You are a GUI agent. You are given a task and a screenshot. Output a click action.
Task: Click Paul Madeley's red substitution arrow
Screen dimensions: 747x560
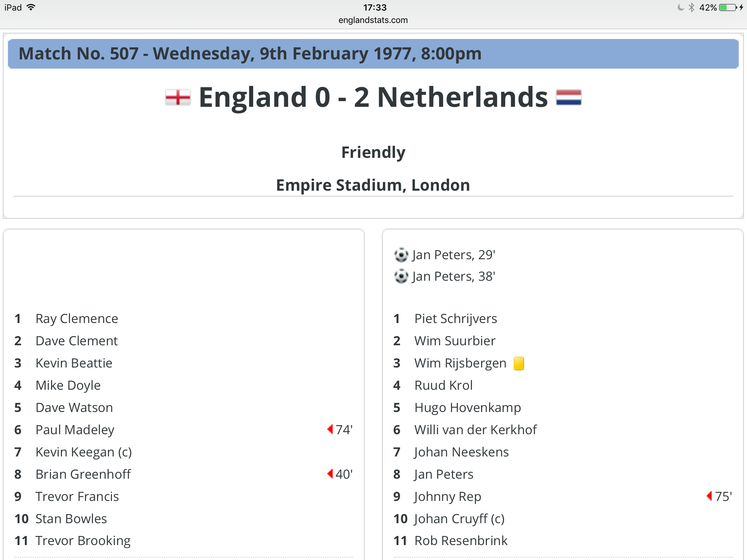pyautogui.click(x=330, y=429)
